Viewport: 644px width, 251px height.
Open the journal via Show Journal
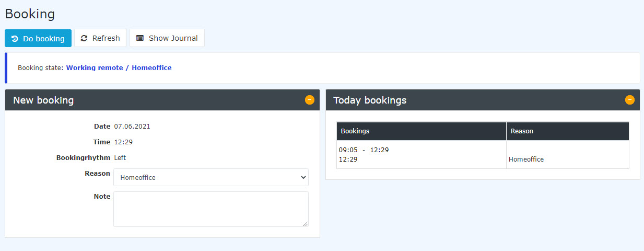click(x=167, y=38)
